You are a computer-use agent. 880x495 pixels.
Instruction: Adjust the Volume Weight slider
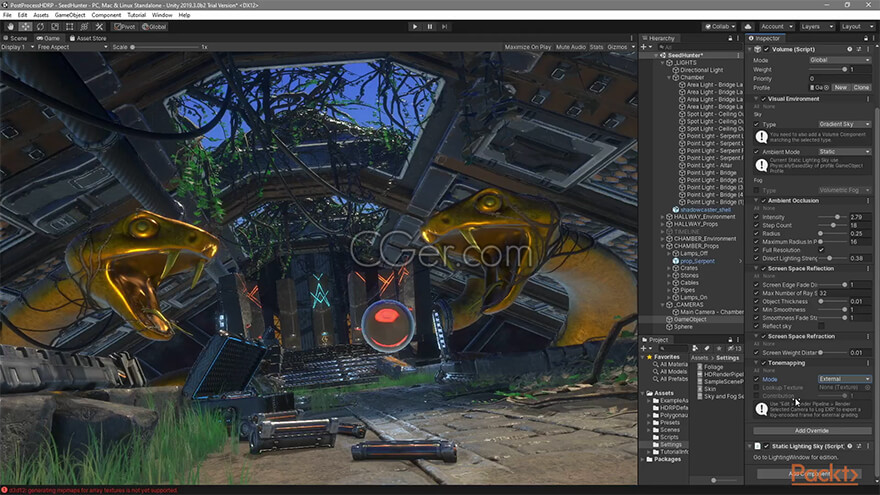[828, 70]
